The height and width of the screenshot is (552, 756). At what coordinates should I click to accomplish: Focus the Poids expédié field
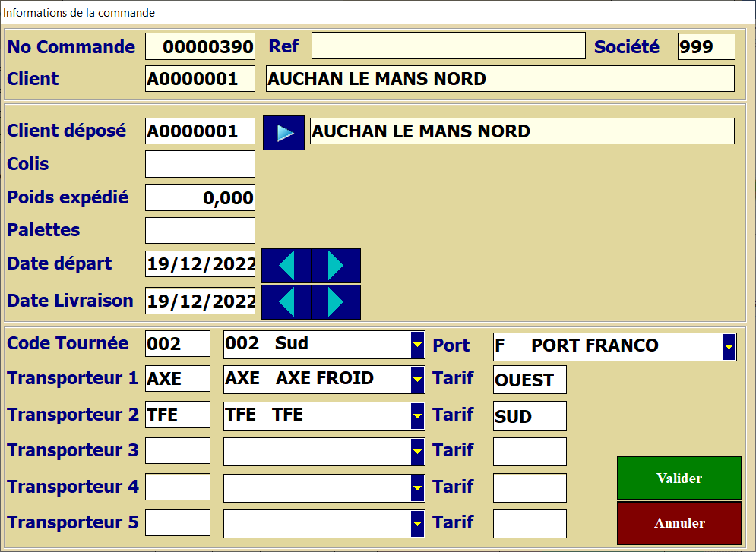[x=200, y=198]
